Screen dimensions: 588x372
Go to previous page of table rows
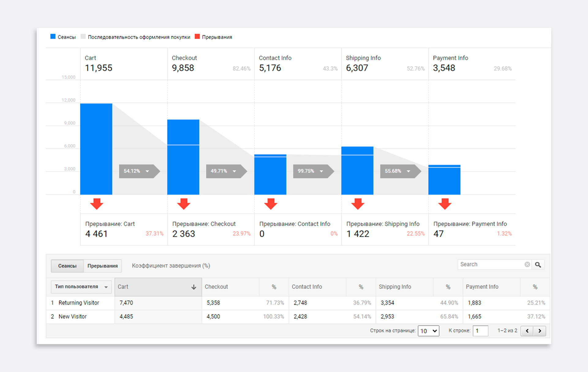pyautogui.click(x=527, y=331)
